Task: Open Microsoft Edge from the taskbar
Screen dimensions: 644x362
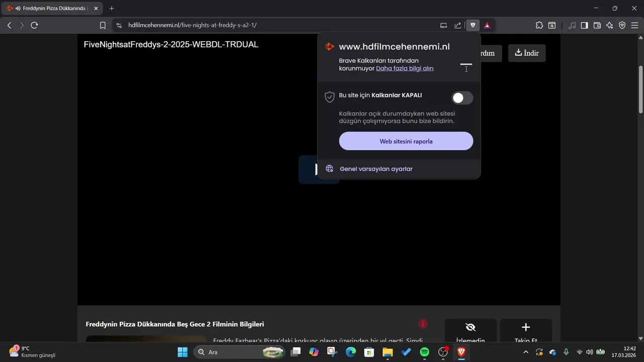Action: tap(351, 352)
